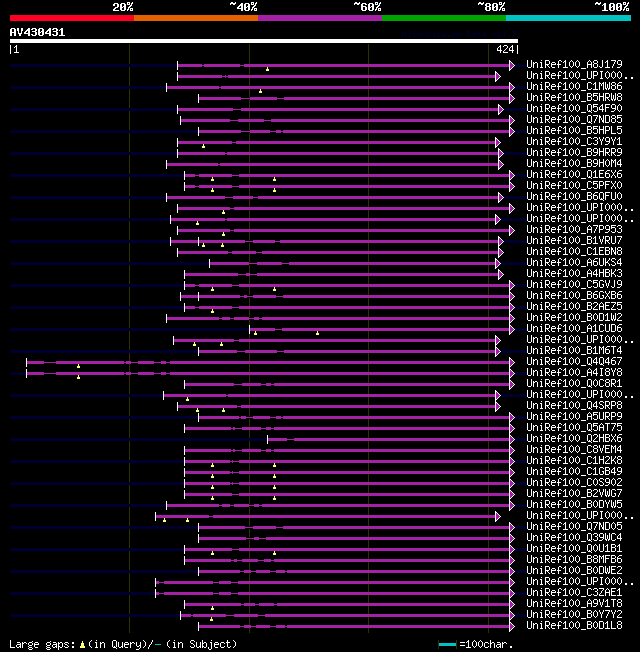
Task: Click the orange ~40% identity band
Action: (x=195, y=18)
